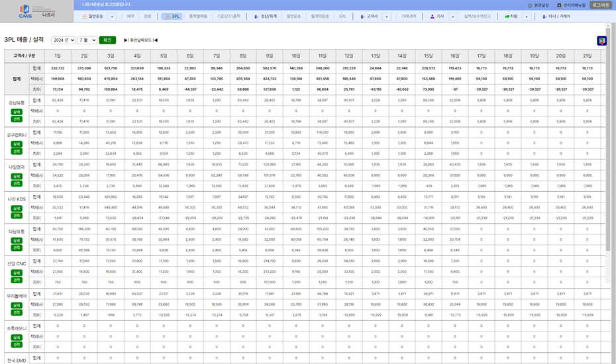This screenshot has height=364, width=616.
Task: Open the 7 월 month dropdown
Action: tap(87, 40)
